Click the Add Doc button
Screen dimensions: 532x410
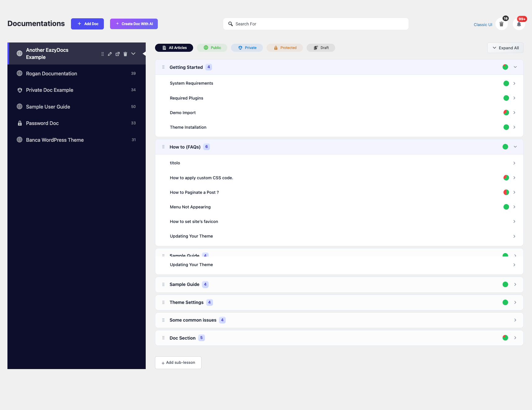click(x=87, y=24)
